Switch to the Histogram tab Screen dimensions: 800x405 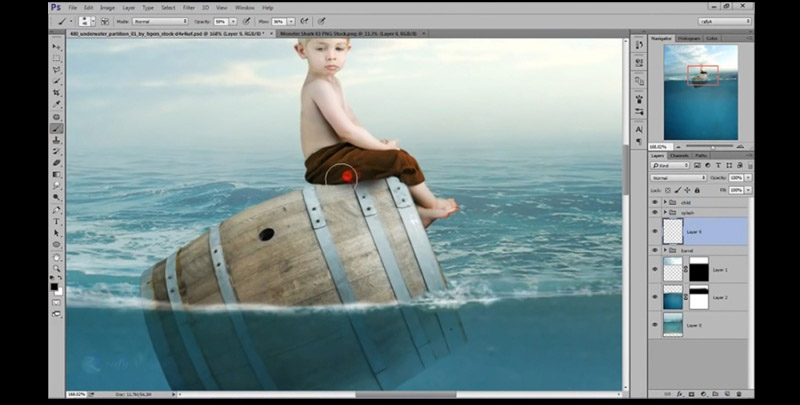[689, 38]
